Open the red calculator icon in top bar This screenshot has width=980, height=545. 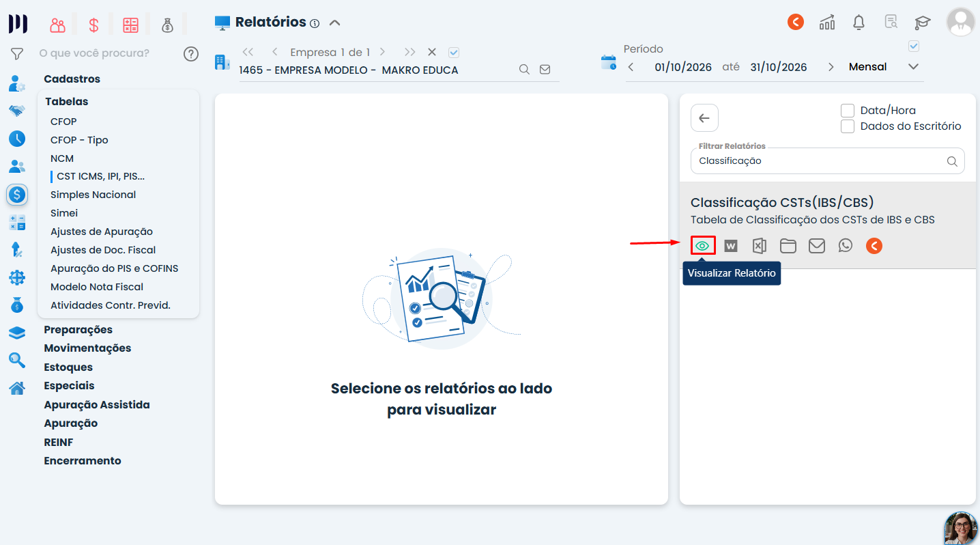130,25
